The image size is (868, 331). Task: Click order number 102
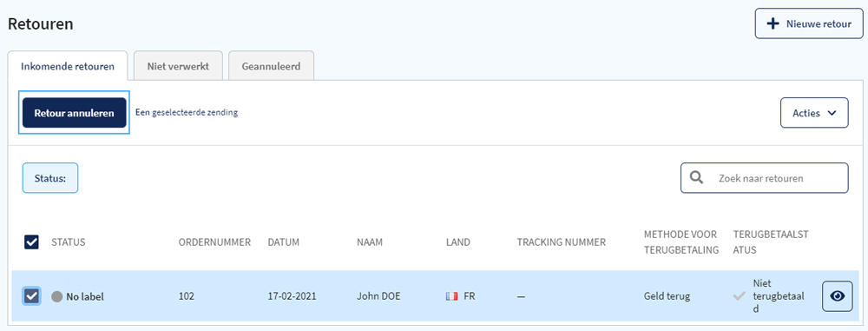pos(187,296)
